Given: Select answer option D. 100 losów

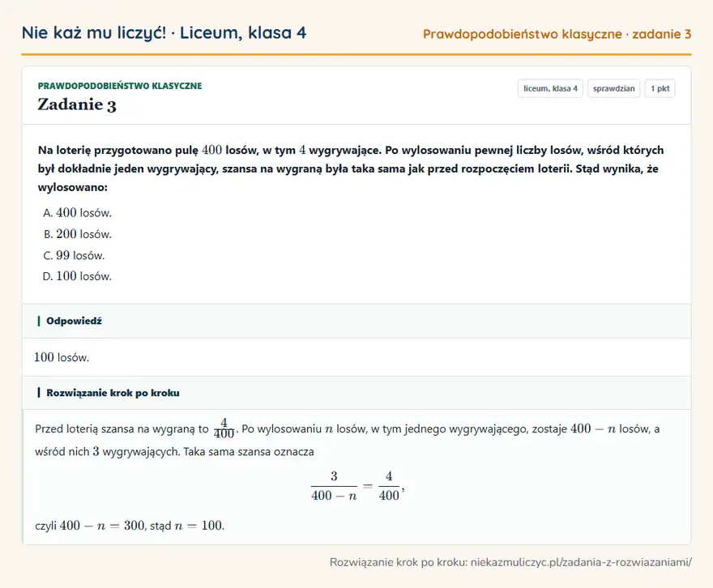Looking at the screenshot, I should click(77, 276).
